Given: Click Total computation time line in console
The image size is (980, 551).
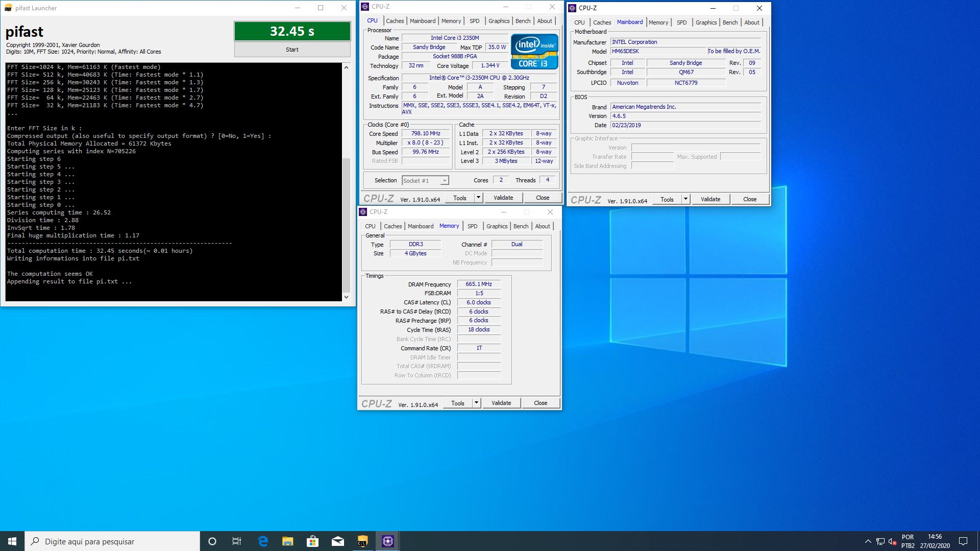Looking at the screenshot, I should pos(100,251).
